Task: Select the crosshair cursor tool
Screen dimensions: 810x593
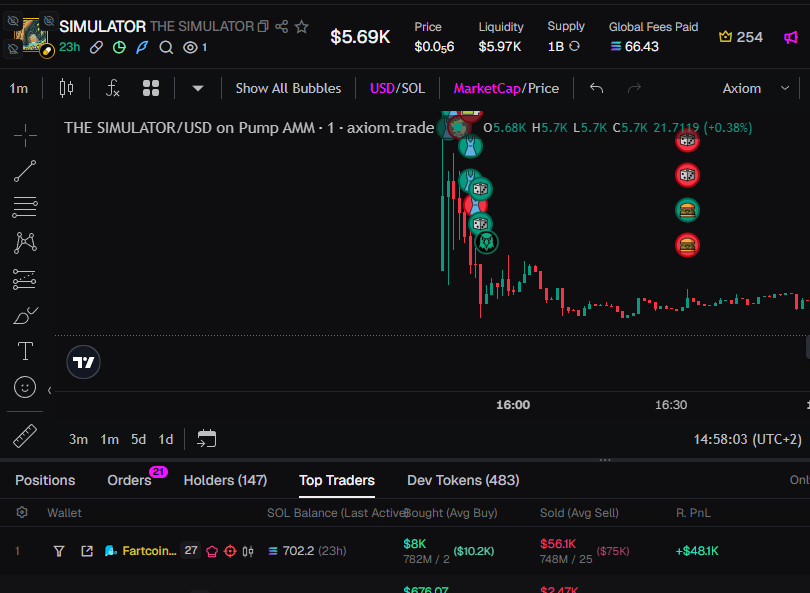Action: point(25,136)
